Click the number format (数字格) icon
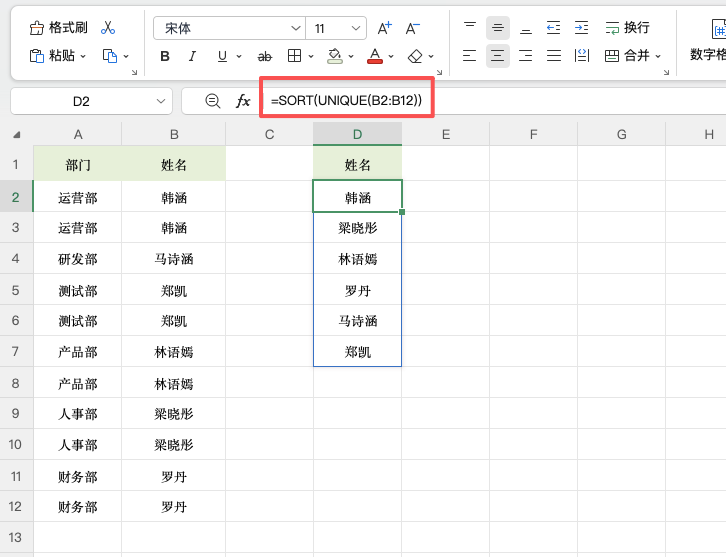Screen dimensions: 726x557 click(x=718, y=30)
